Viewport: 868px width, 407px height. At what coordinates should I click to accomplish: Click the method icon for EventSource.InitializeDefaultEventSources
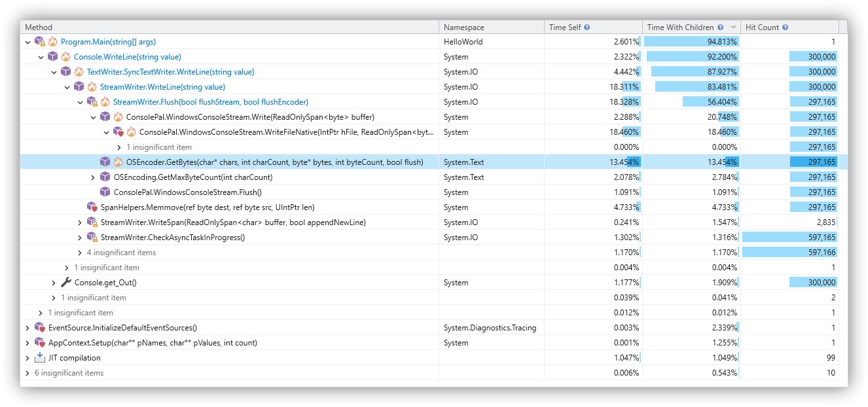point(39,328)
